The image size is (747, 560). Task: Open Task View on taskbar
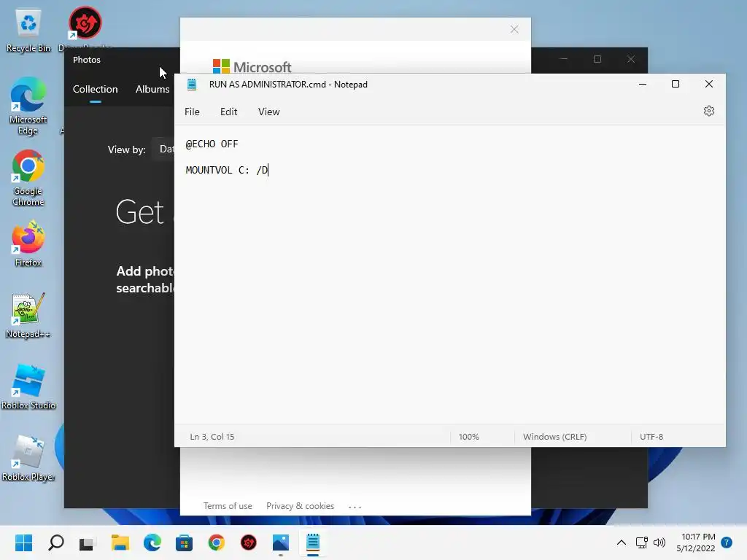click(x=88, y=542)
